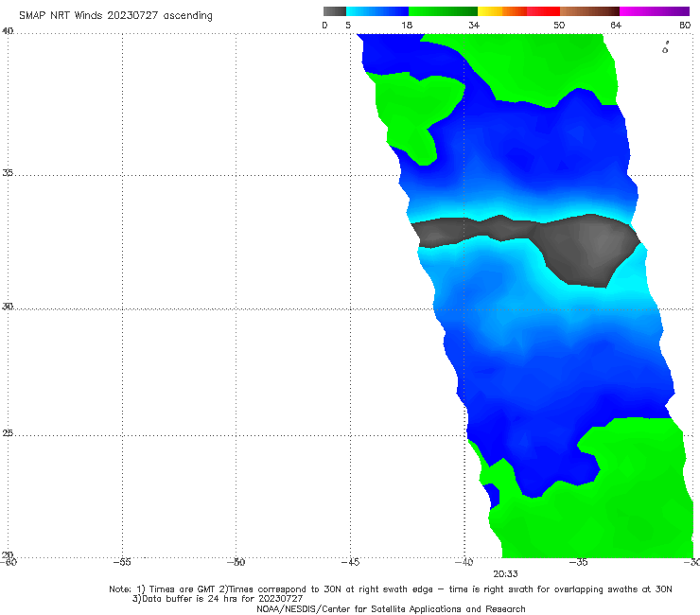Click the "5" color bar label
Image resolution: width=700 pixels, height=615 pixels.
[x=348, y=26]
